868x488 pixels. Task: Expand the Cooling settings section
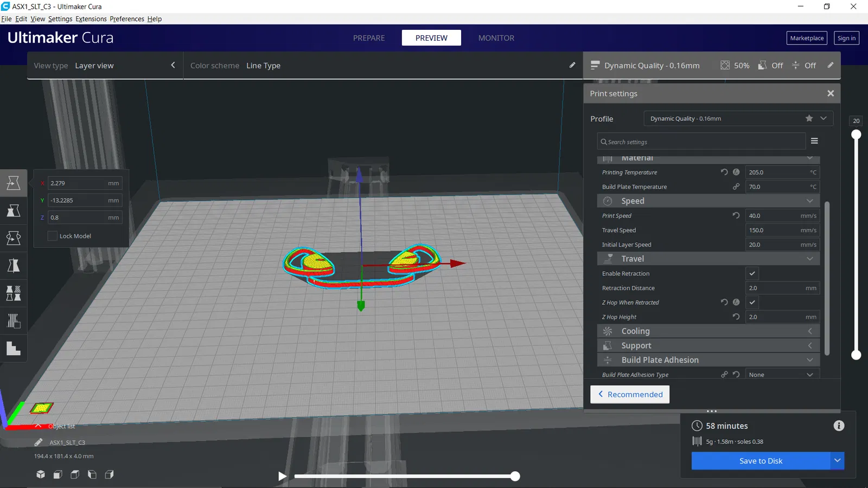click(708, 331)
